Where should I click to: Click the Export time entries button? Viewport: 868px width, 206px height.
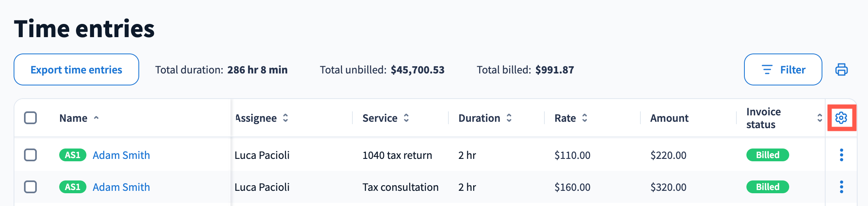[76, 69]
